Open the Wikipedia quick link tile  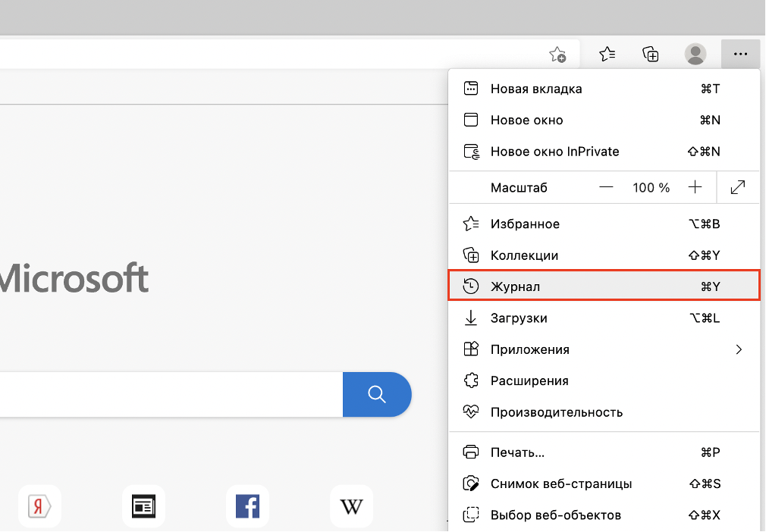(x=351, y=505)
